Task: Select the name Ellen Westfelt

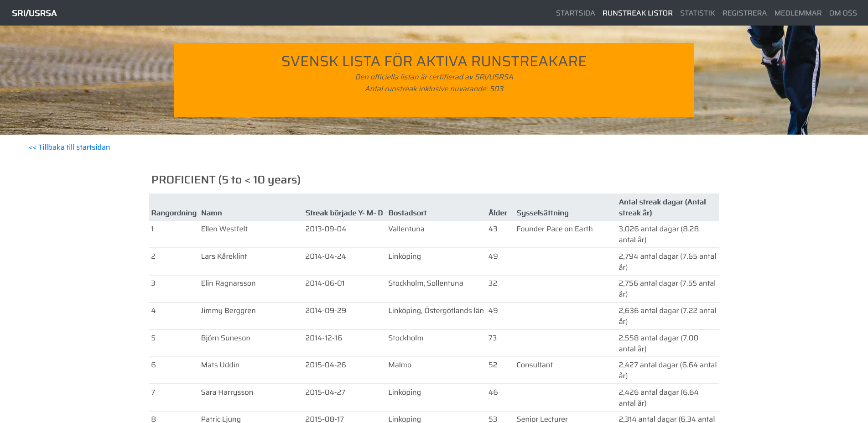Action: point(224,229)
